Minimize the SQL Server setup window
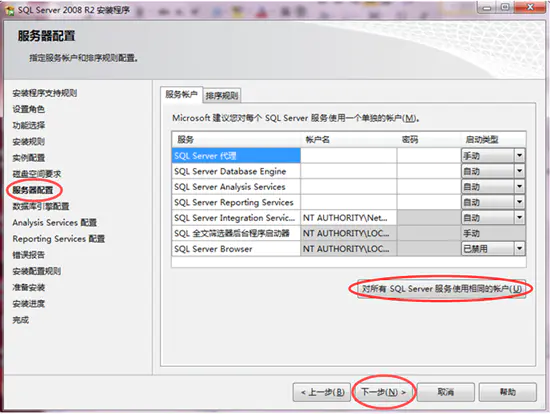Screen dimensions: 550x414 pos(487,7)
